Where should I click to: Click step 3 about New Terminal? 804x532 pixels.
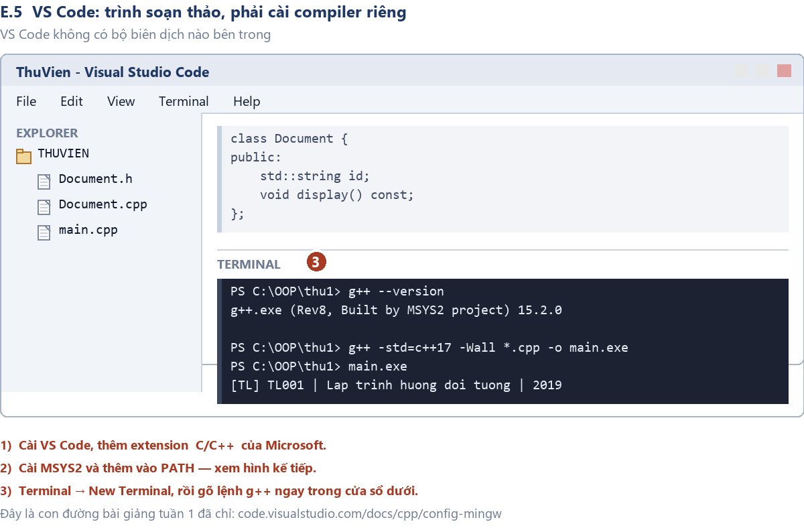tap(209, 490)
